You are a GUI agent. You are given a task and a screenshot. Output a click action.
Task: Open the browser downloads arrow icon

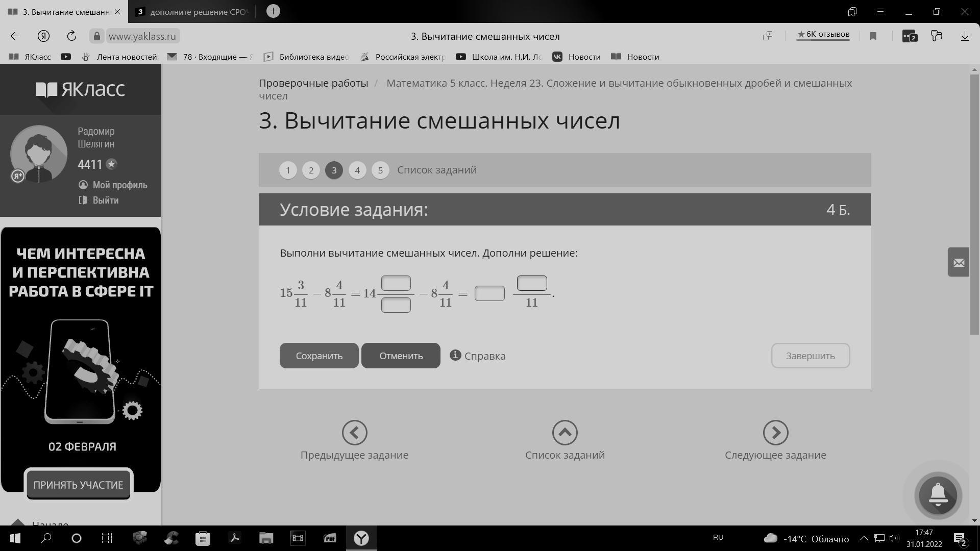964,36
